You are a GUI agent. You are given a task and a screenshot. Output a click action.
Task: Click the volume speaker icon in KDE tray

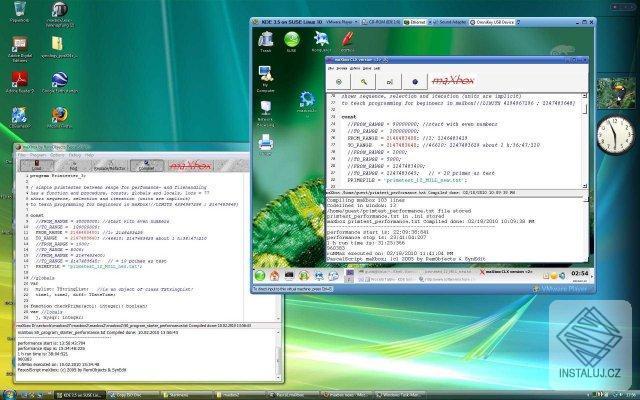click(x=562, y=276)
